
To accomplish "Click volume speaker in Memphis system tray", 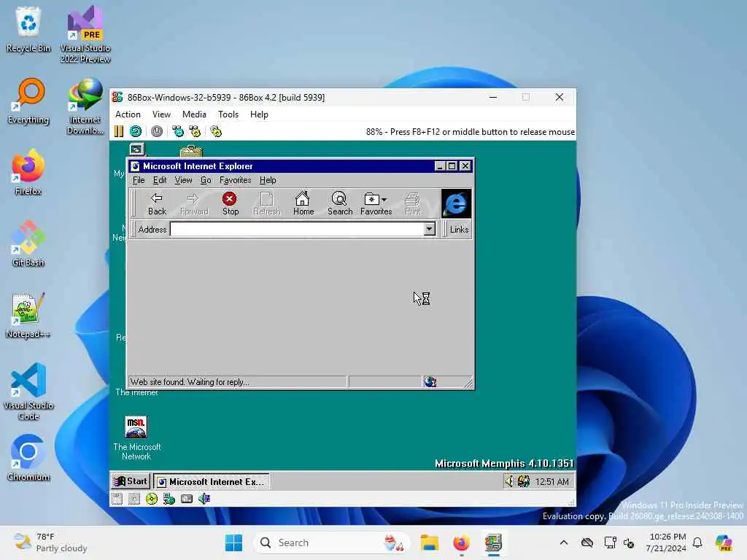I will coord(510,481).
